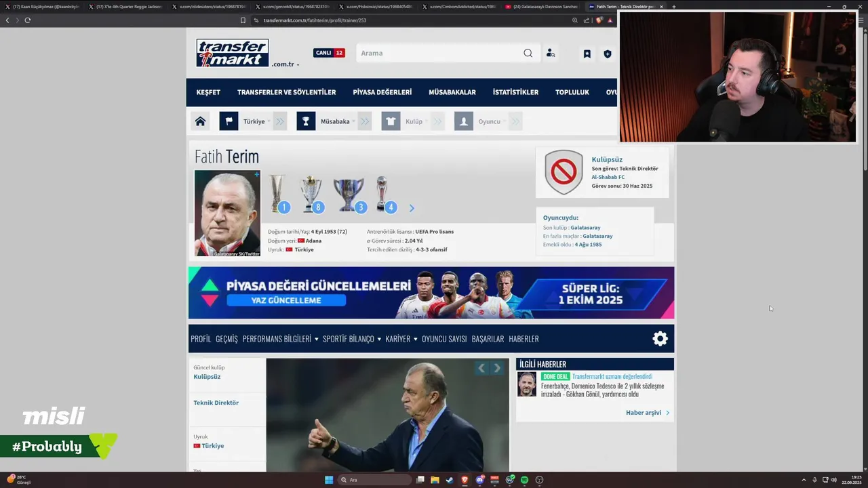Open UEFA Cup trophy with count 1
The width and height of the screenshot is (868, 488).
pos(278,194)
